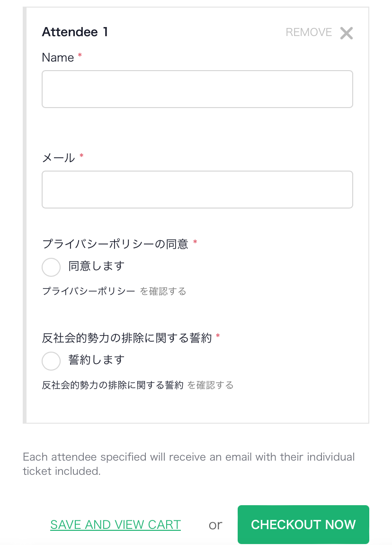The width and height of the screenshot is (392, 545).
Task: Select the 誓約します radio button
Action: pyautogui.click(x=51, y=361)
